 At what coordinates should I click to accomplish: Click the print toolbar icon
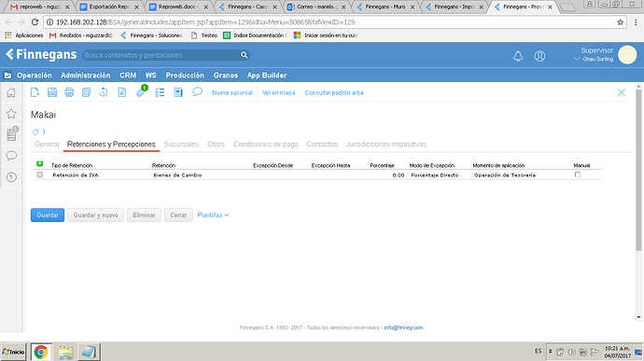(69, 92)
